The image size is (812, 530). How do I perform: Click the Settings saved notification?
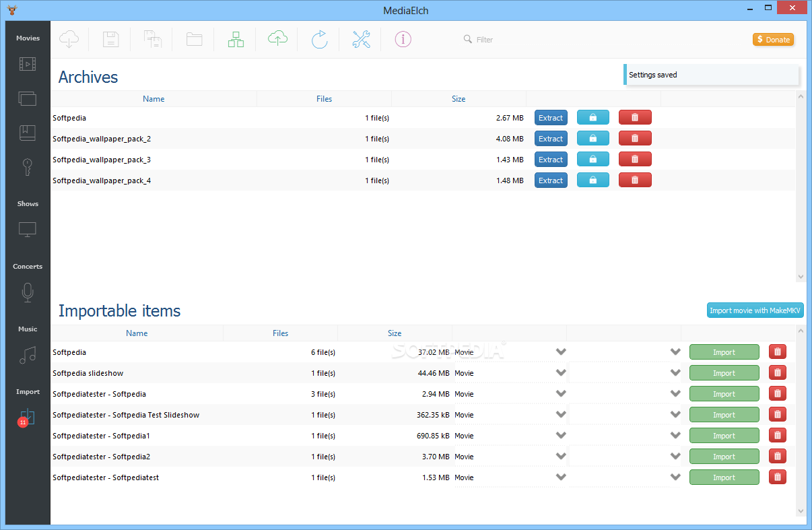(712, 75)
